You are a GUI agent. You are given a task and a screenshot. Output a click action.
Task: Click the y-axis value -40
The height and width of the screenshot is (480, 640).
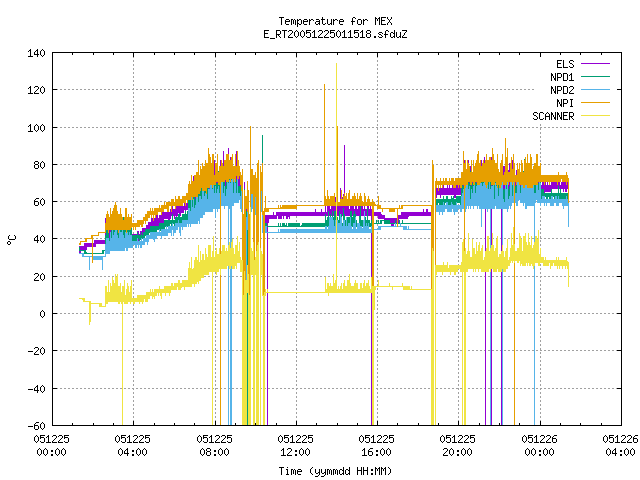(36, 389)
